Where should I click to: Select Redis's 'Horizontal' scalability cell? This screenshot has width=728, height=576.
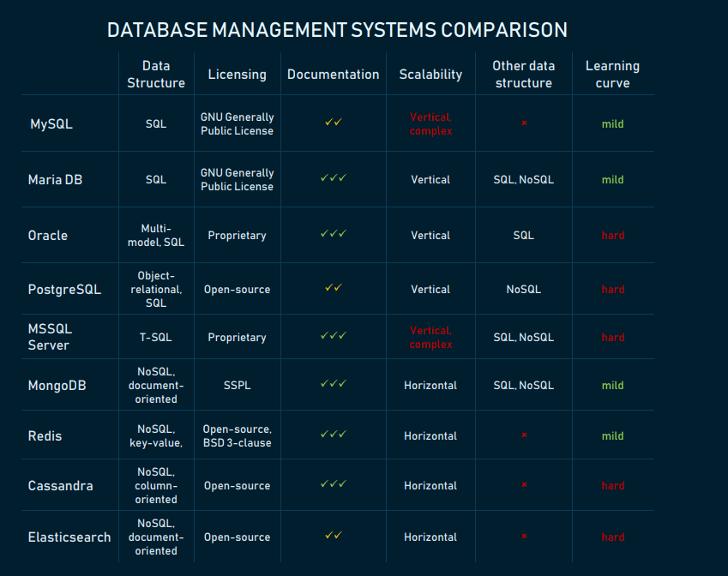430,435
